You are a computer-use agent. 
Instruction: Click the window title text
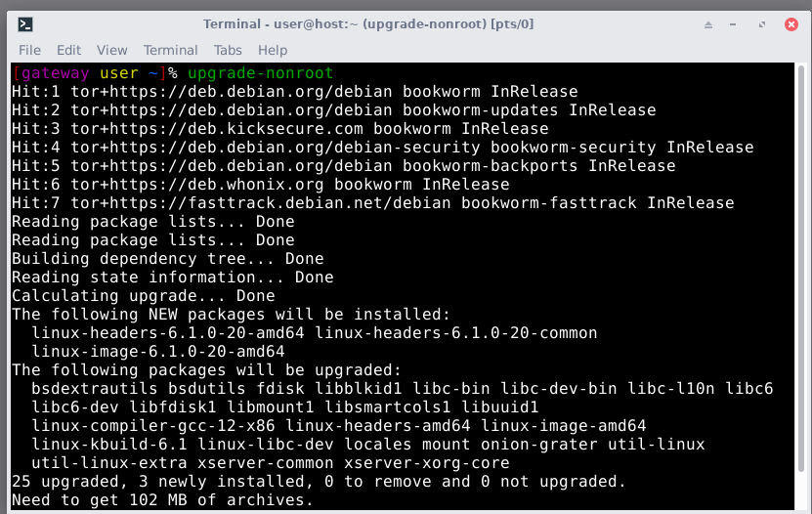[368, 24]
